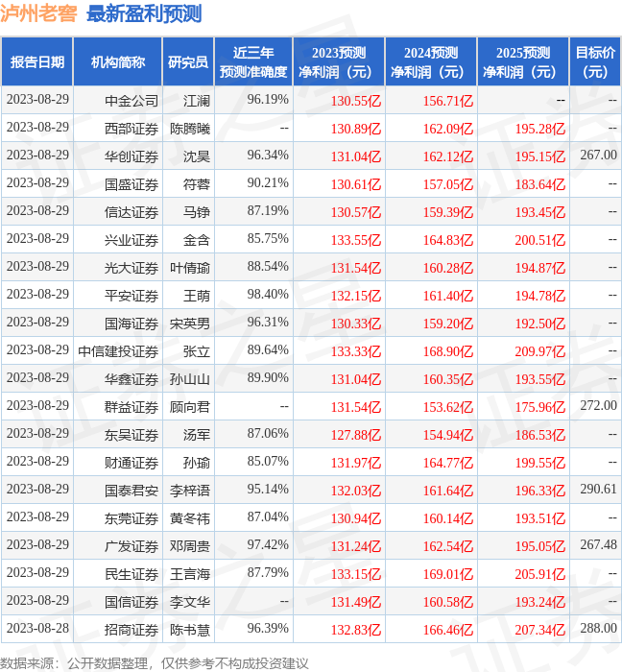
Task: Click researcher name 顾向君
Action: [190, 407]
